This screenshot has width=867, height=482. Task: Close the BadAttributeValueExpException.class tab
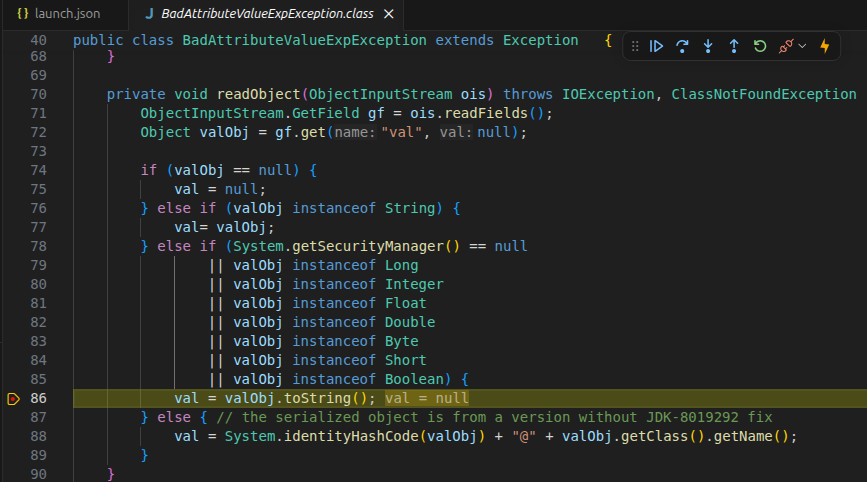[389, 15]
